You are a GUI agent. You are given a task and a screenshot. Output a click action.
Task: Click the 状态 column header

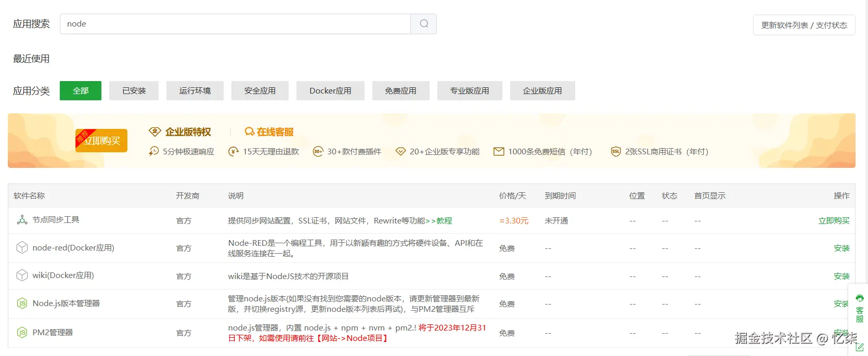click(x=669, y=196)
